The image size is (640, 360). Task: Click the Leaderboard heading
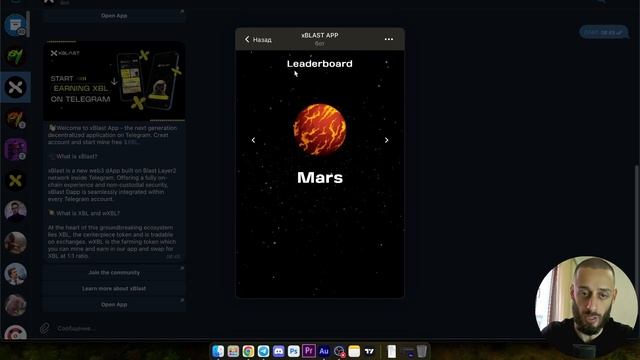pos(320,64)
